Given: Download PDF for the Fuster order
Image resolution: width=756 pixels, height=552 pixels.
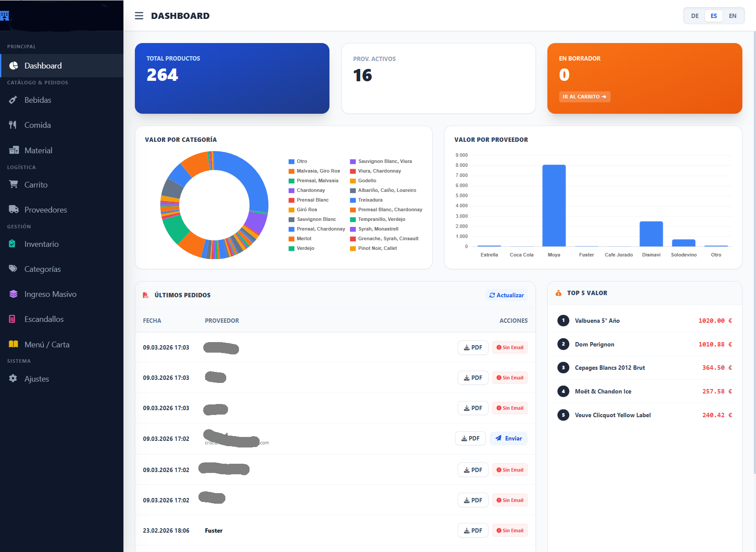Looking at the screenshot, I should [x=473, y=530].
